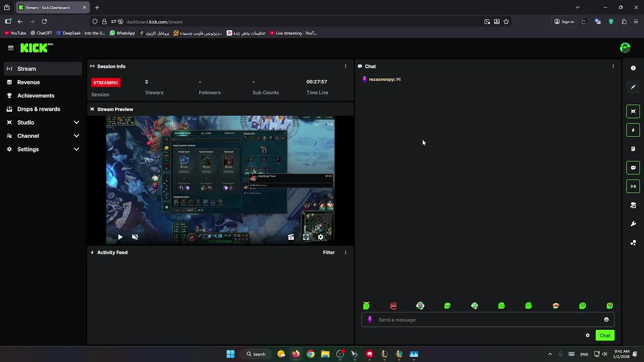
Task: Click the translate extension icon in toolbar
Action: (x=598, y=22)
